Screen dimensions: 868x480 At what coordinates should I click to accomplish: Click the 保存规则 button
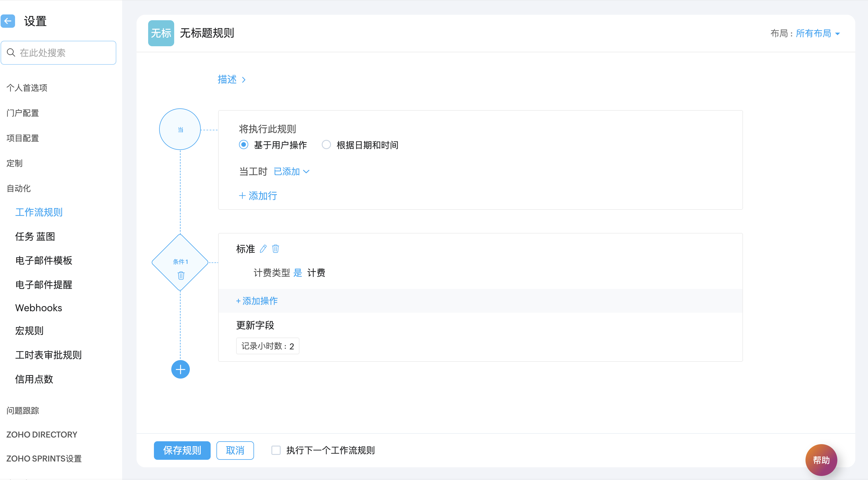[x=182, y=450]
